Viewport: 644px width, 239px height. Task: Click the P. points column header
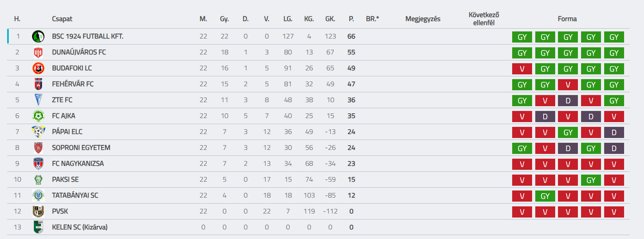(351, 19)
